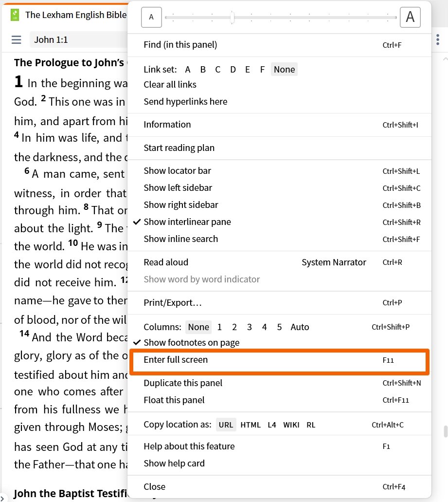Adjust the text size slider handle
The image size is (448, 502).
click(233, 18)
